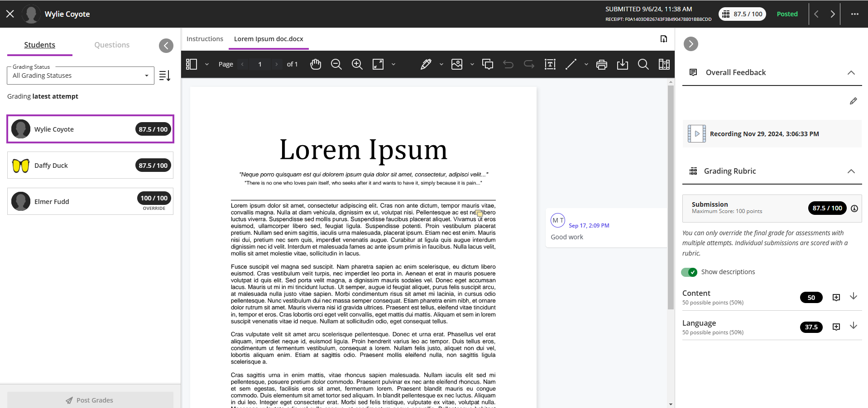Edit overall feedback with the pencil icon
This screenshot has width=868, height=408.
point(854,100)
